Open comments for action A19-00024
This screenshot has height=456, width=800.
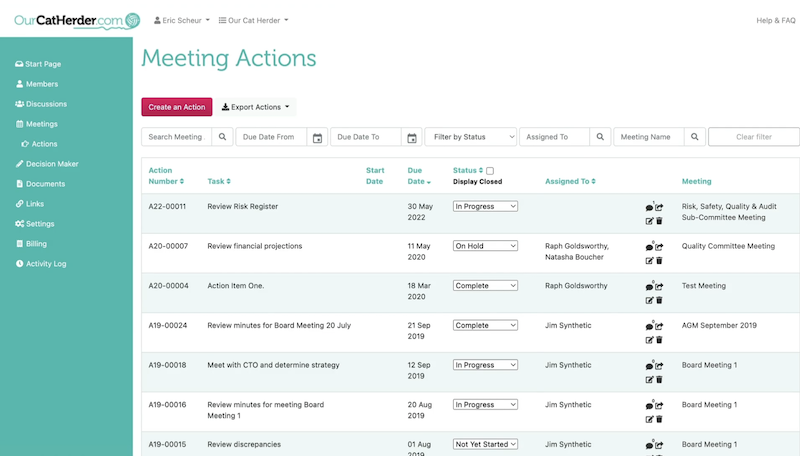[x=649, y=326]
